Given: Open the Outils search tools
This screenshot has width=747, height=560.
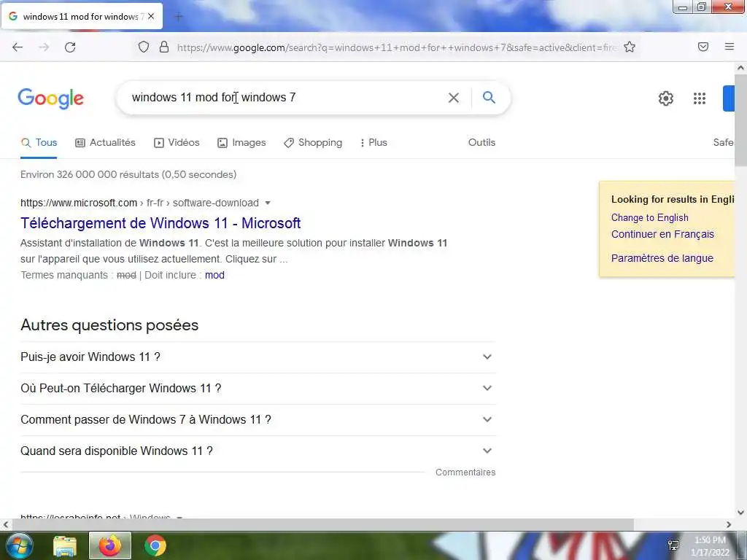Looking at the screenshot, I should tap(481, 142).
